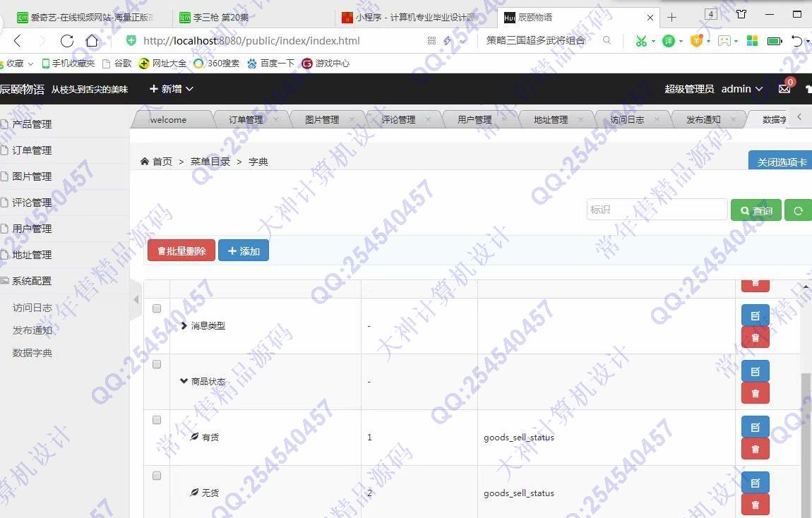Switch to the 访问日志 tab
812x518 pixels.
626,119
